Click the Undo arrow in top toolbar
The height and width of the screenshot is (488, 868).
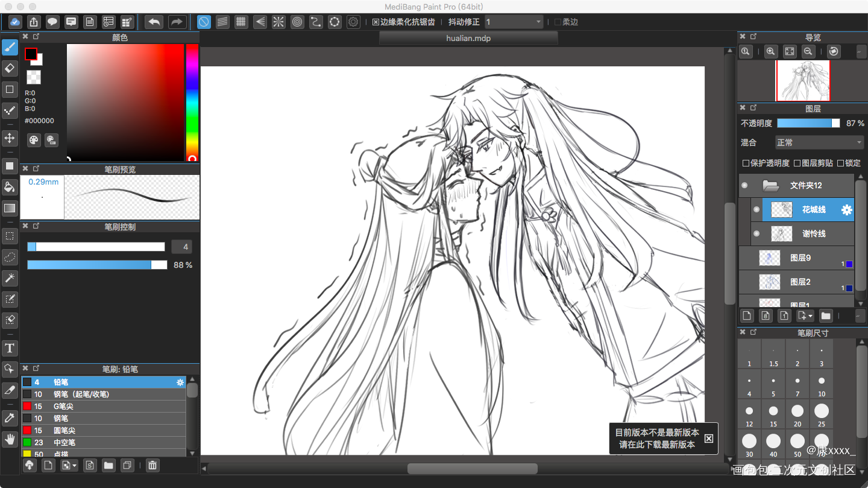click(154, 22)
